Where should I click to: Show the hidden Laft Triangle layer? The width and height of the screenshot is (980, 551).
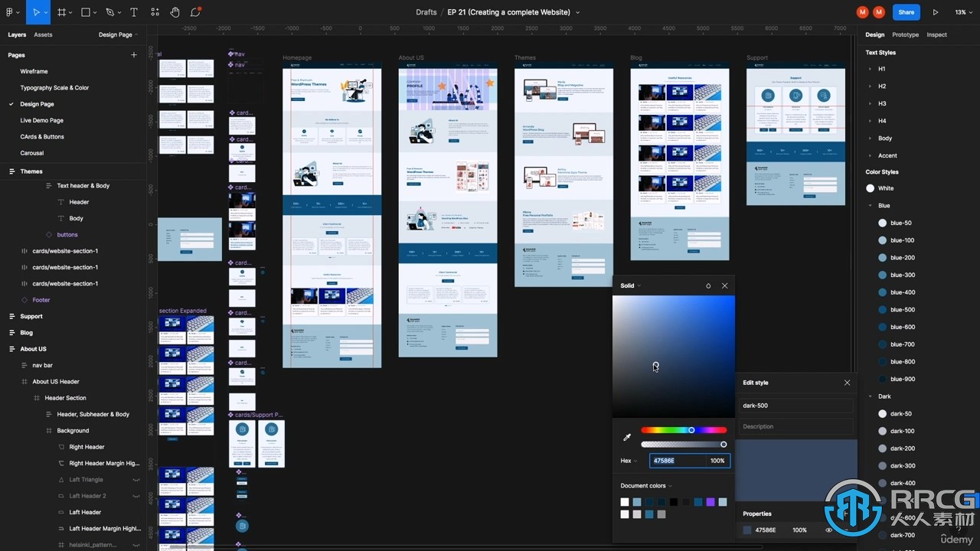click(136, 480)
